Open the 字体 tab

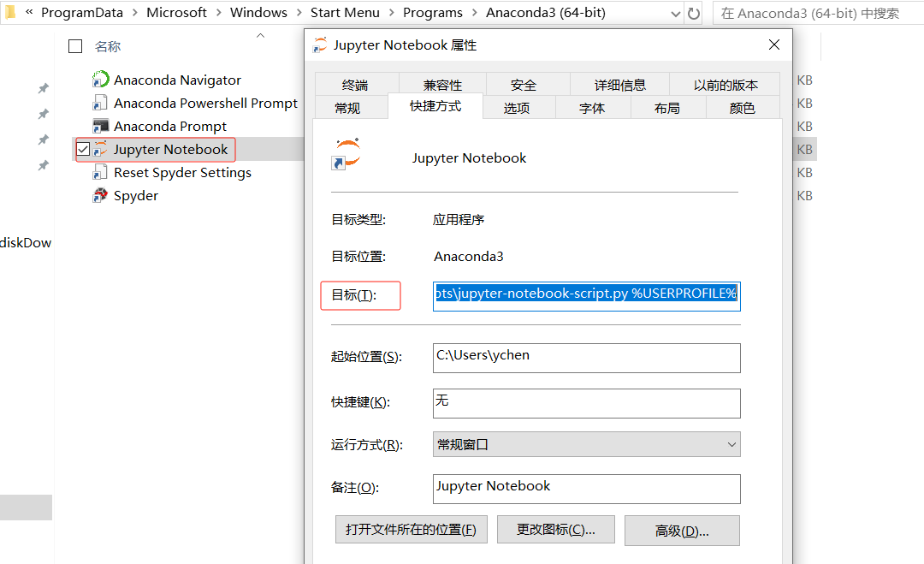tap(592, 107)
